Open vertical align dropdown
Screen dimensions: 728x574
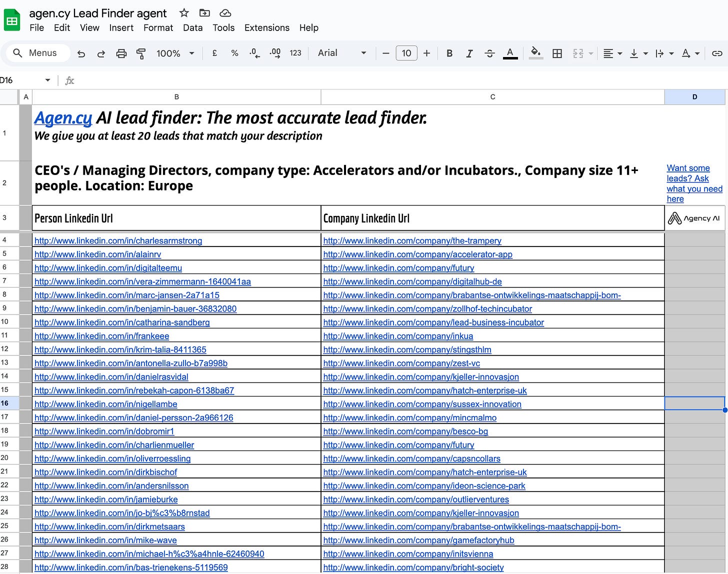point(638,53)
